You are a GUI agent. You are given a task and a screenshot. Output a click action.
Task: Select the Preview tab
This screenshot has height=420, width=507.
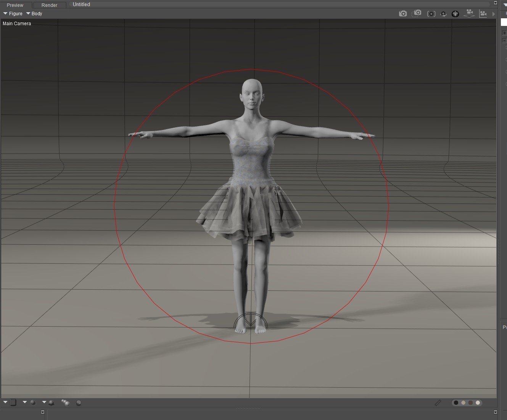(15, 5)
